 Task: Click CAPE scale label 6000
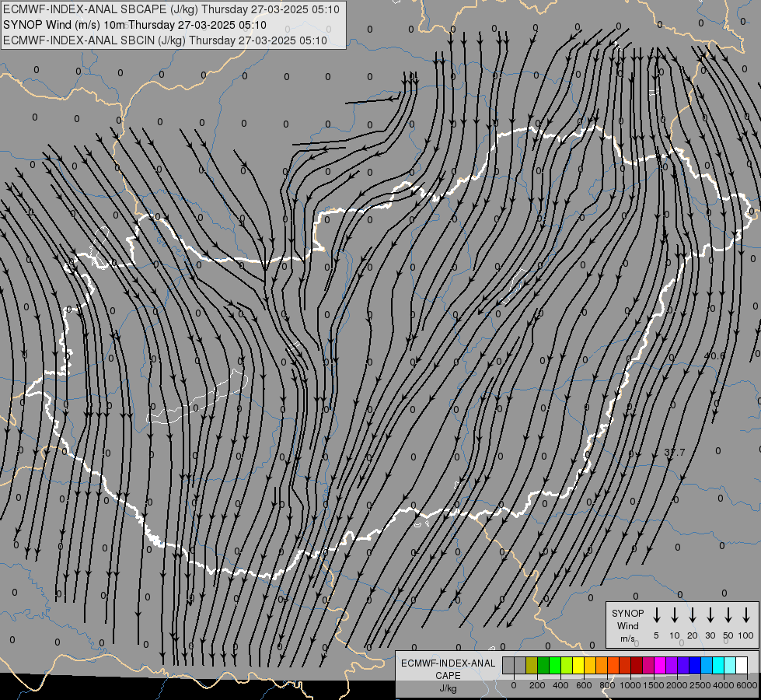[747, 685]
